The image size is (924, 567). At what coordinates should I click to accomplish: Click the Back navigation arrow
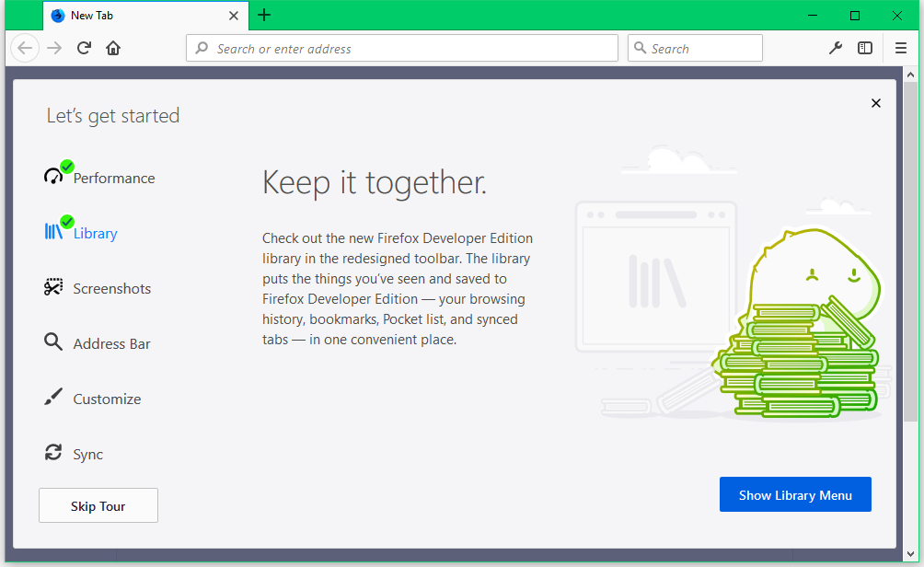[x=25, y=48]
